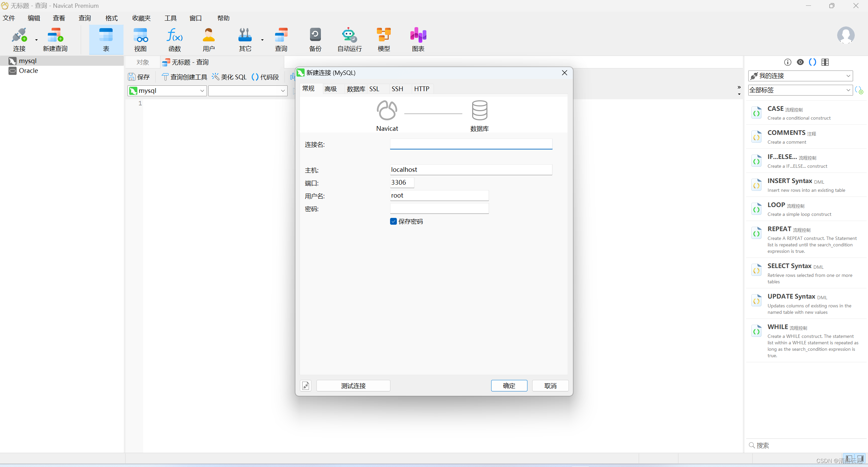Click the 确定 button

pos(509,386)
